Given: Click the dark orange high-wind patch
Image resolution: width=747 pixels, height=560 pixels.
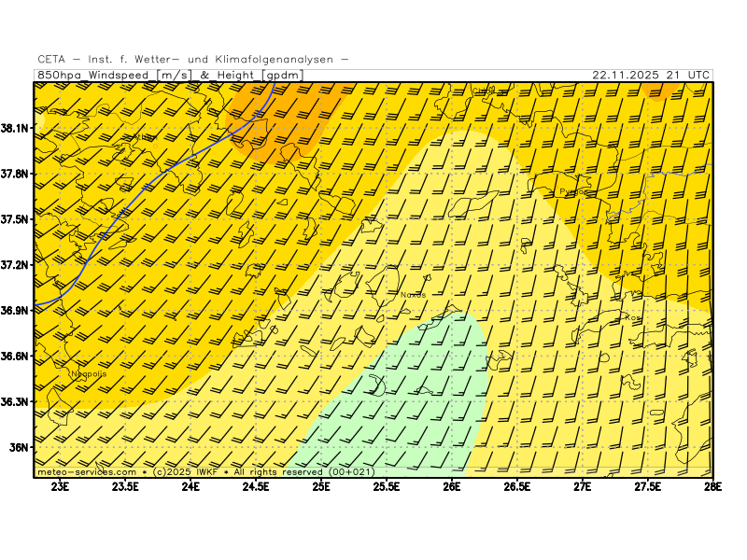Looking at the screenshot, I should [x=280, y=117].
